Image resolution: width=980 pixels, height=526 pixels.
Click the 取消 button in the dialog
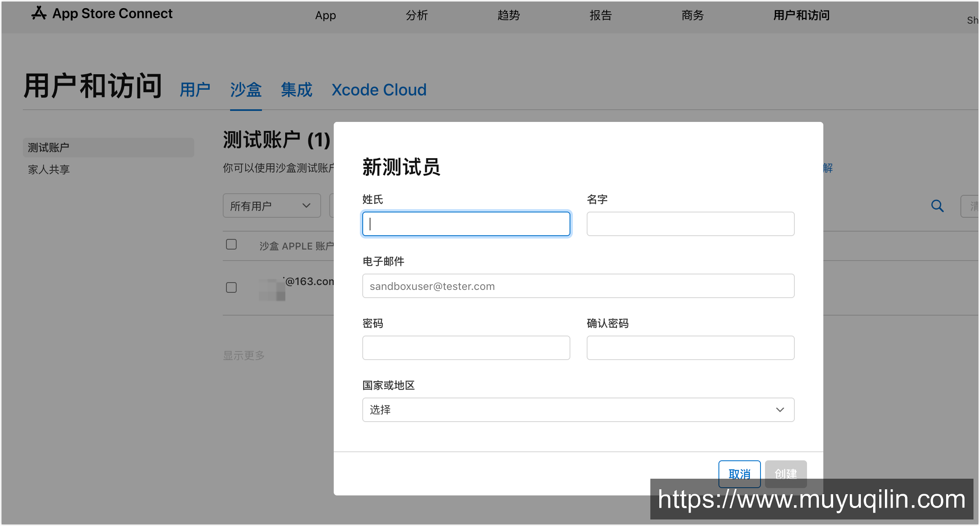pos(739,474)
